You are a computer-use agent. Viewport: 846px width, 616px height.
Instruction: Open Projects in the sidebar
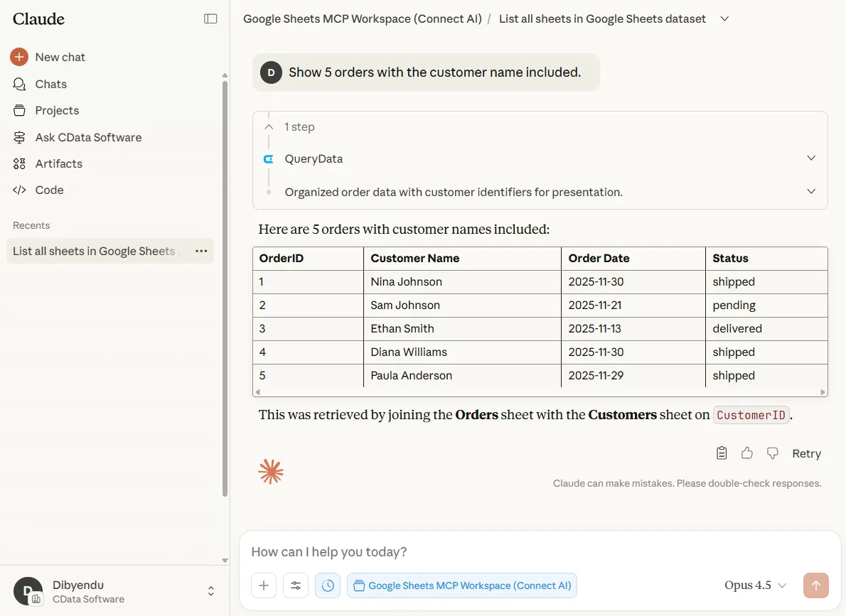(x=57, y=111)
